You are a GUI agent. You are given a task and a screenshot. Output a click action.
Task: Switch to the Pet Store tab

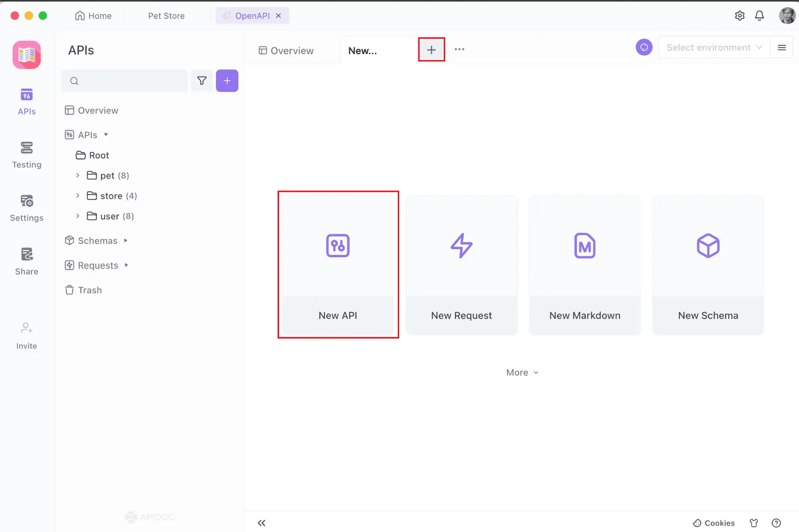pyautogui.click(x=166, y=16)
